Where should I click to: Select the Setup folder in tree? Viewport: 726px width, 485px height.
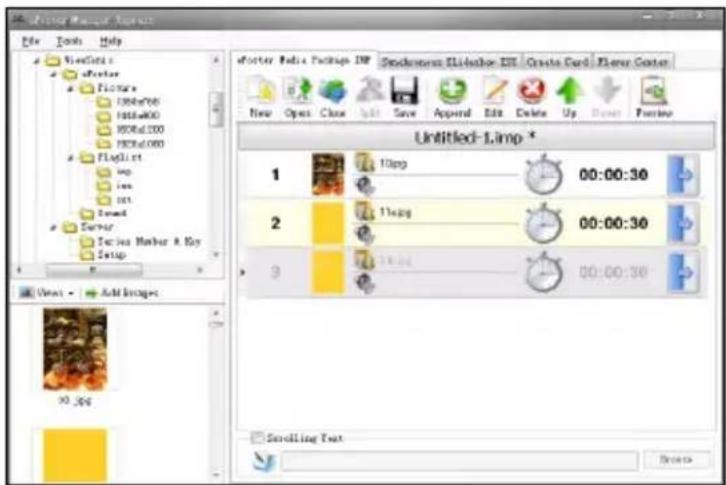pos(111,255)
